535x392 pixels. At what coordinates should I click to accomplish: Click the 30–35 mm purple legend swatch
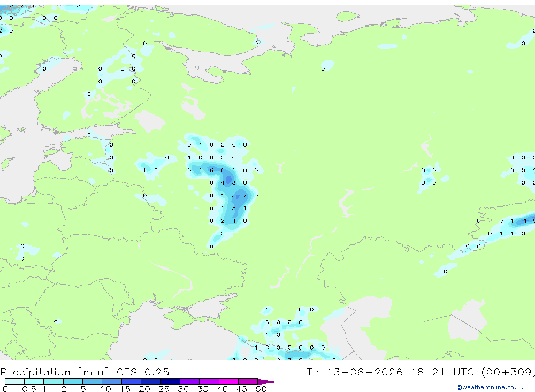(x=189, y=381)
